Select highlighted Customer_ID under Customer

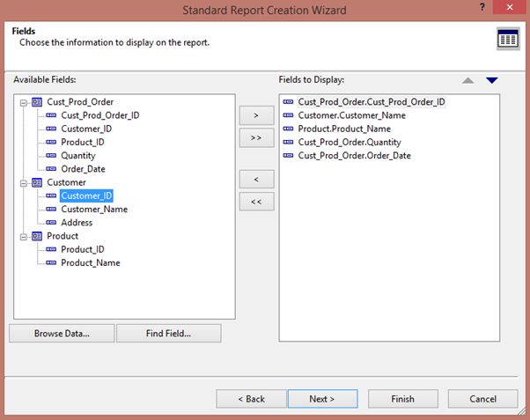click(x=86, y=195)
